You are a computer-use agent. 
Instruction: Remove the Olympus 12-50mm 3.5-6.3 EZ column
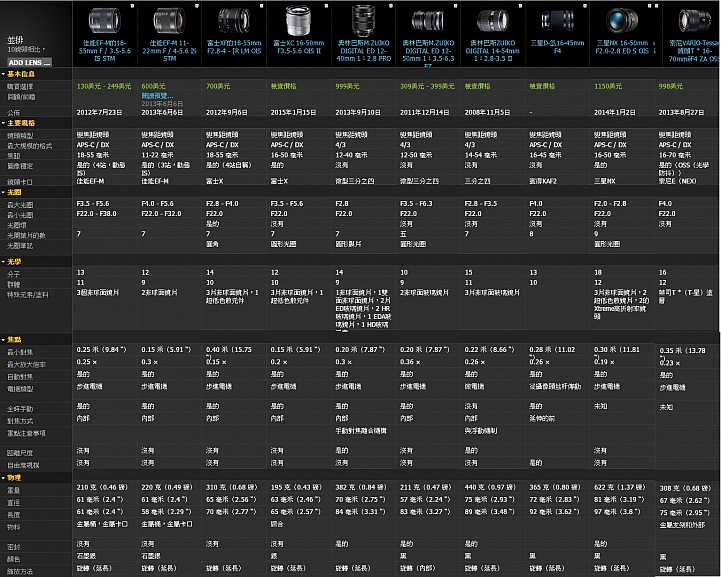456,6
